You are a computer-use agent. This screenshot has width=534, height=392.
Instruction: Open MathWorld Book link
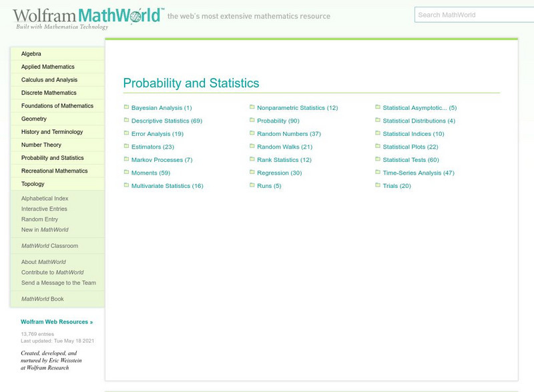coord(43,299)
